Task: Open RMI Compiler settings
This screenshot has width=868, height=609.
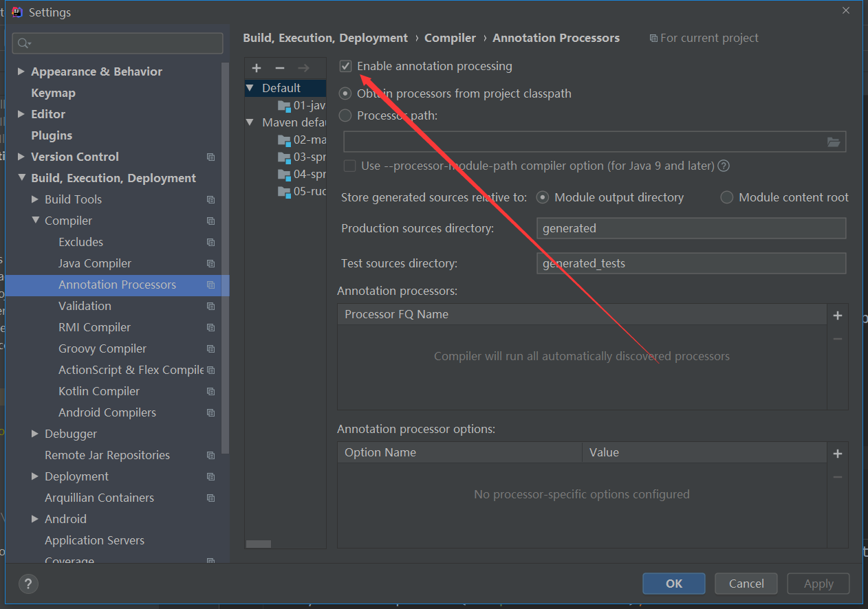Action: pos(94,327)
